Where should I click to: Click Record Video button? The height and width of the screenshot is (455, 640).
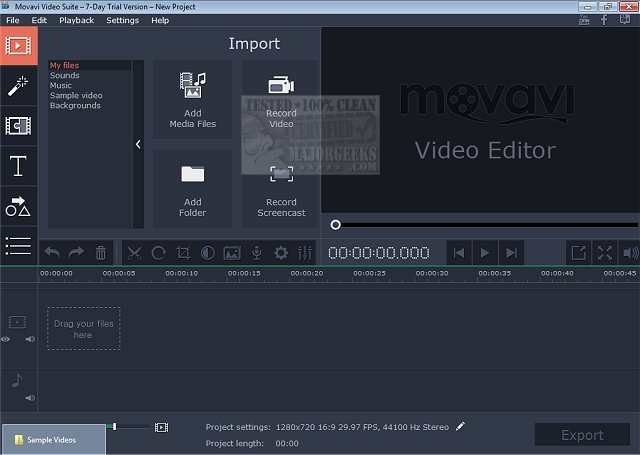(281, 100)
